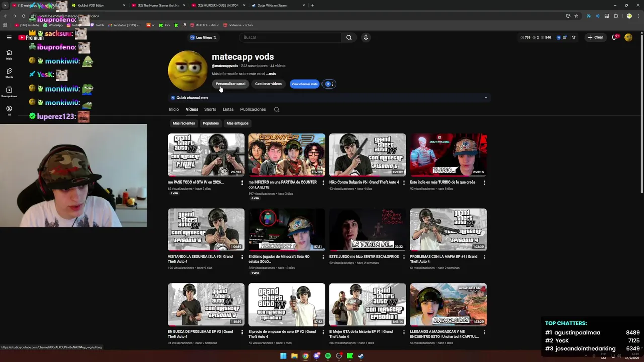644x362 pixels.
Task: Open Shorts from the left sidebar
Action: pos(9,73)
